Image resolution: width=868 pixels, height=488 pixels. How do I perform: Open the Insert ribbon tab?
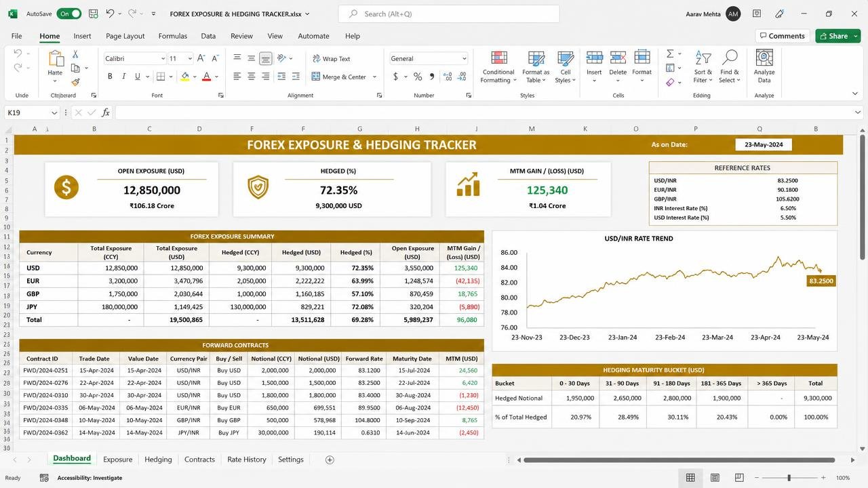tap(82, 36)
